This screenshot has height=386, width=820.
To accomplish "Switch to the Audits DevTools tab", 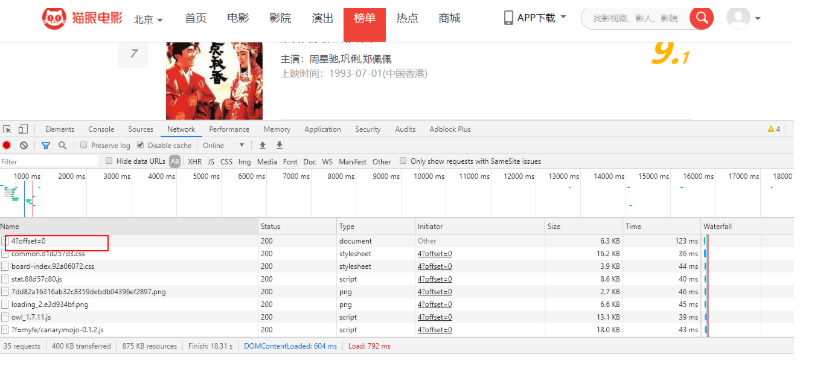I will (x=405, y=129).
